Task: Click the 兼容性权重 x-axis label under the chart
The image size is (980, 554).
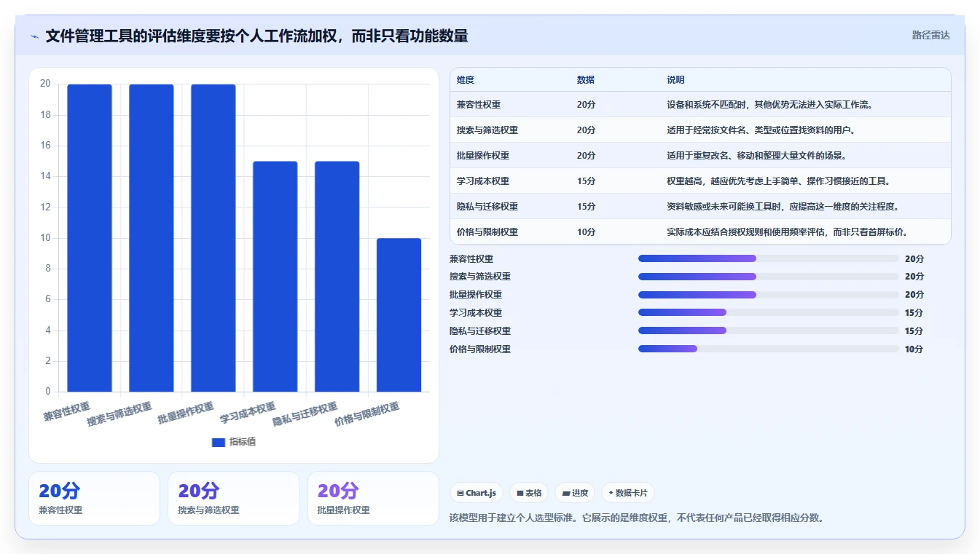Action: (66, 411)
